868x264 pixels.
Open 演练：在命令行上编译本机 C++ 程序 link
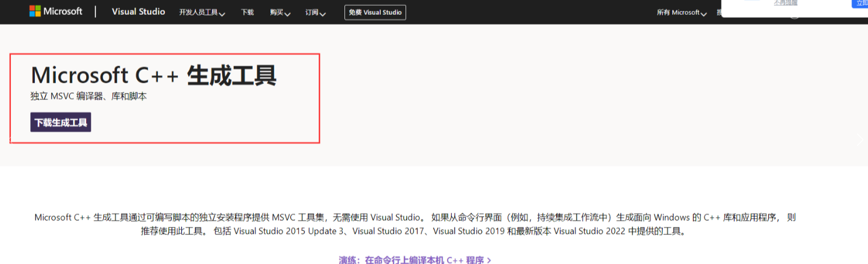[x=415, y=259]
